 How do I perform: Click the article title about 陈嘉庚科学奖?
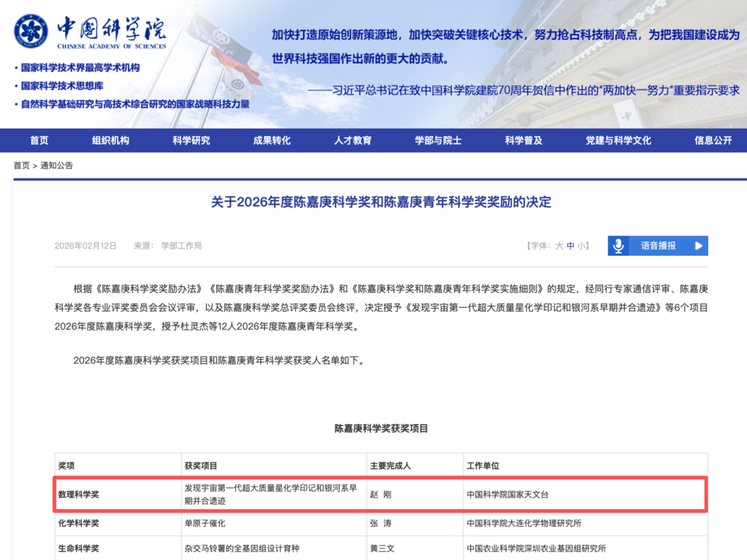pyautogui.click(x=381, y=202)
